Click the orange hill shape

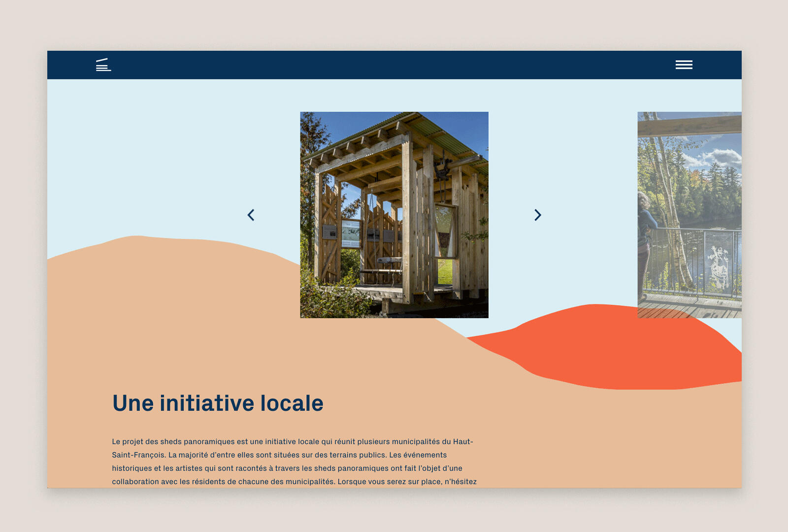click(616, 350)
